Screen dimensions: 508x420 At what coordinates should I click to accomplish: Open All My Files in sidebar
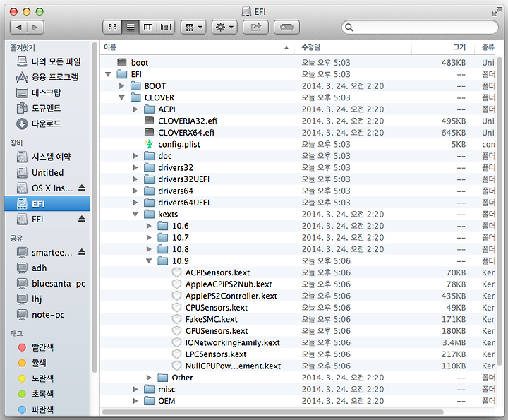click(49, 61)
